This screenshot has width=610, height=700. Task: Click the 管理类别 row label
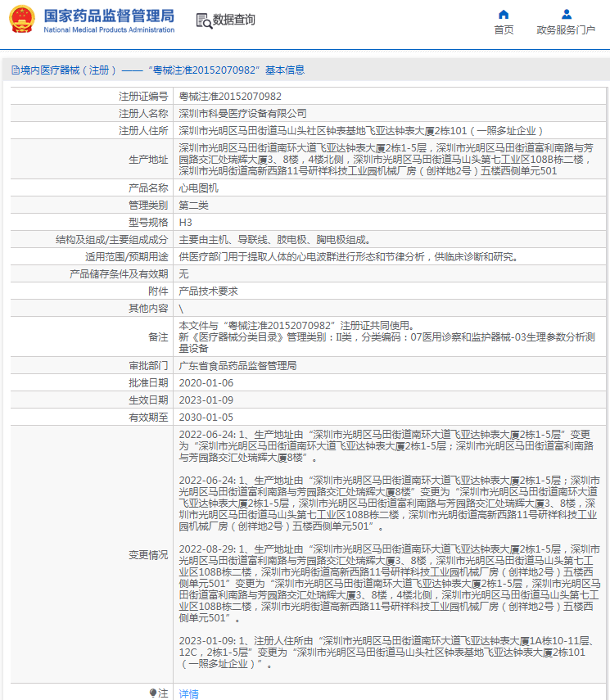coord(148,205)
